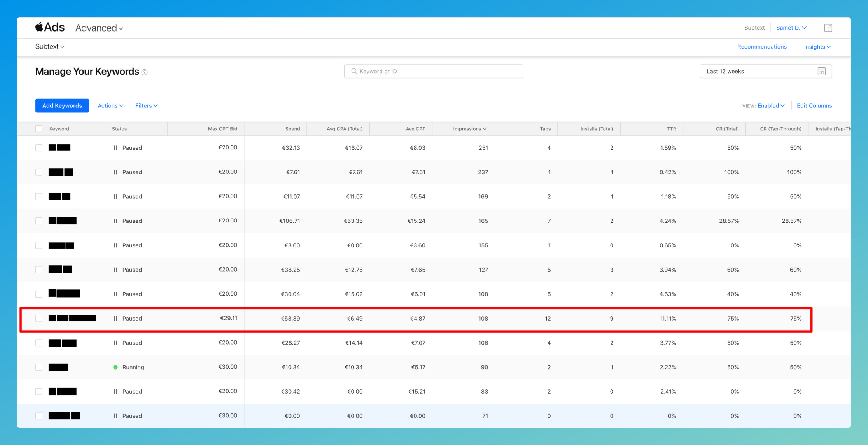Click the €29.11 Max CPT Bid cell
Viewport: 868px width, 445px height.
pos(229,318)
